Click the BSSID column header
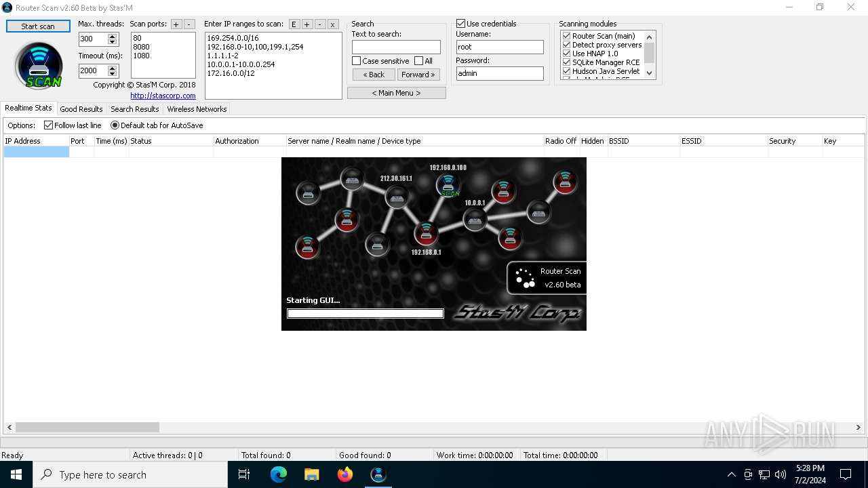This screenshot has height=488, width=868. [x=644, y=141]
